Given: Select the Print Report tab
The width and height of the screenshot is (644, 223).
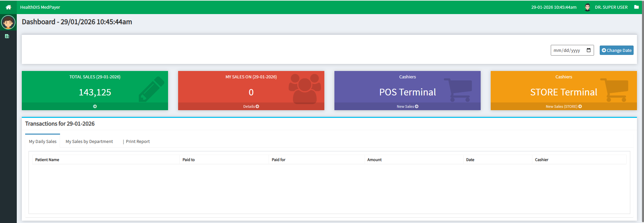Looking at the screenshot, I should pyautogui.click(x=138, y=142).
